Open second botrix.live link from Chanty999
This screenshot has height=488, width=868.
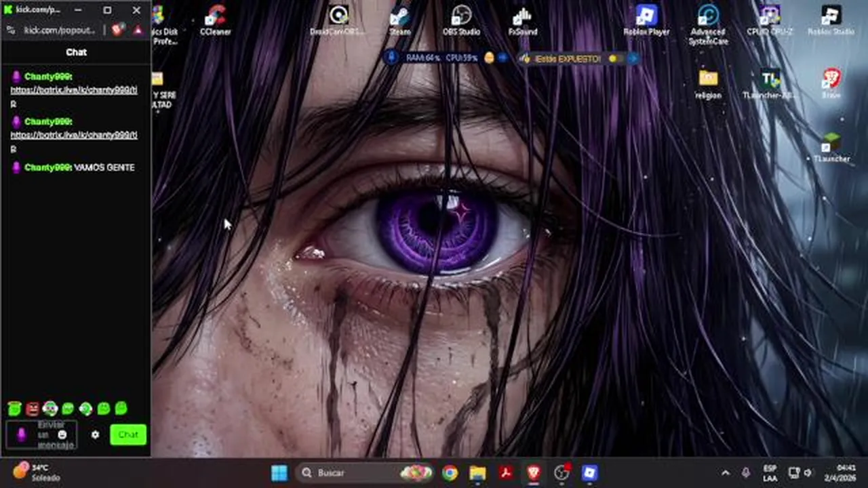pos(74,135)
